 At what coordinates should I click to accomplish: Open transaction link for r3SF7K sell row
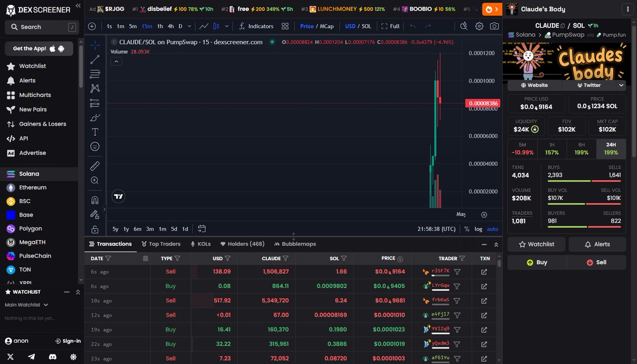[484, 272]
